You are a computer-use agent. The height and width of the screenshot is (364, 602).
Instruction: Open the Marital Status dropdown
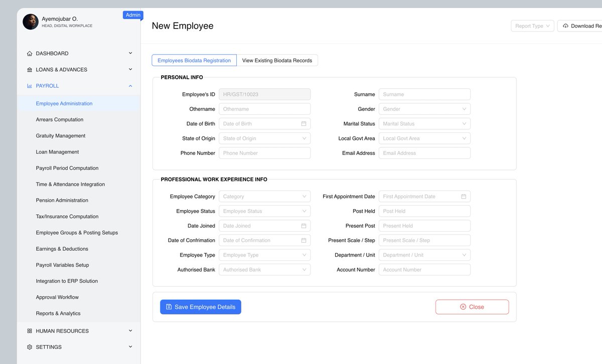(x=424, y=124)
